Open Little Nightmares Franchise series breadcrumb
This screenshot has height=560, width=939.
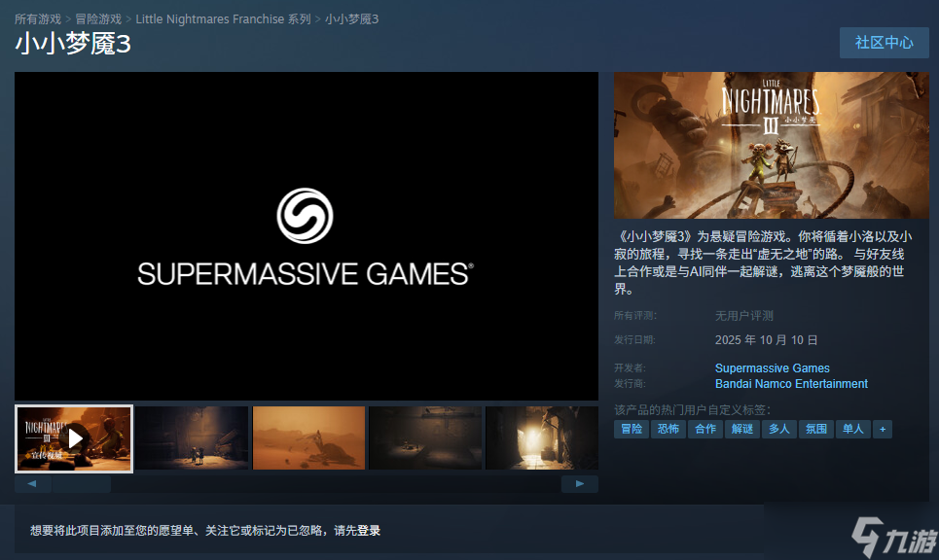pyautogui.click(x=223, y=19)
